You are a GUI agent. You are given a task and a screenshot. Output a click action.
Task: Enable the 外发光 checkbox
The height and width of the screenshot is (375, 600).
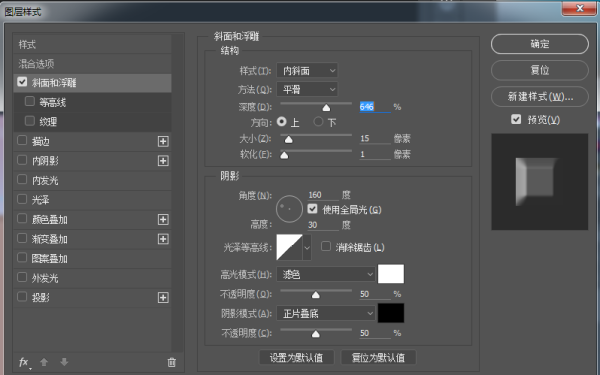[x=22, y=277]
